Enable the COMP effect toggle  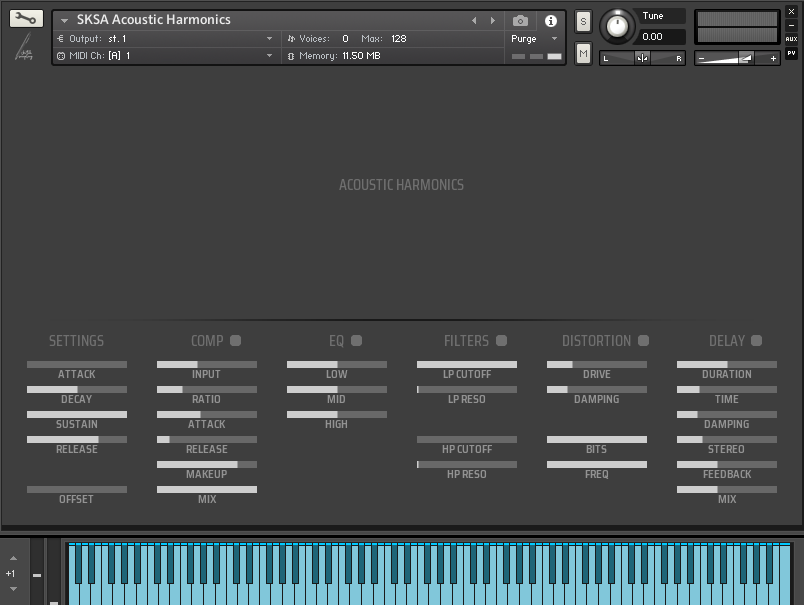[x=236, y=341]
